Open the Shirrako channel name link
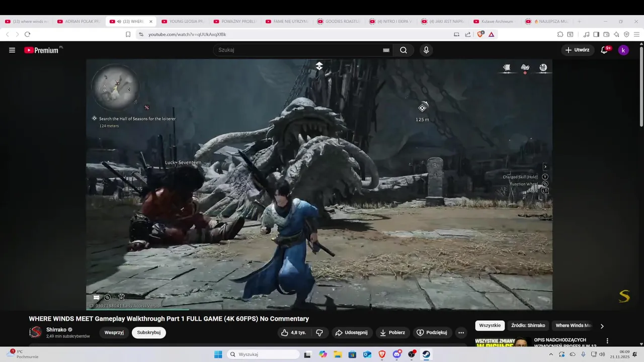This screenshot has height=362, width=644. click(56, 330)
